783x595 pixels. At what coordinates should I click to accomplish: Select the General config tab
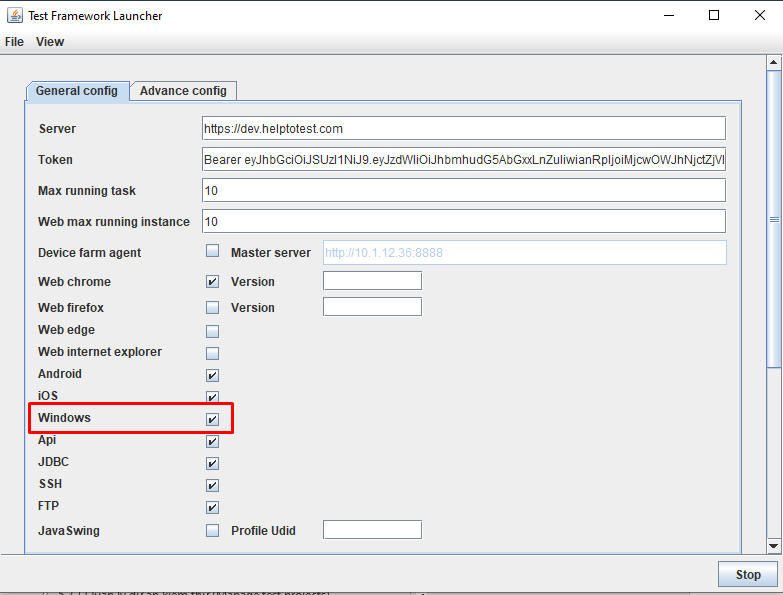click(77, 91)
